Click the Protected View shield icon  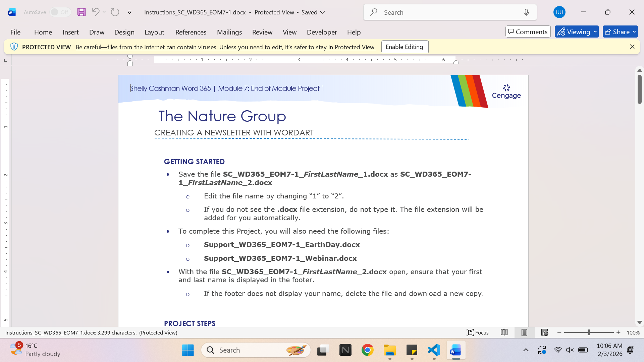[14, 47]
